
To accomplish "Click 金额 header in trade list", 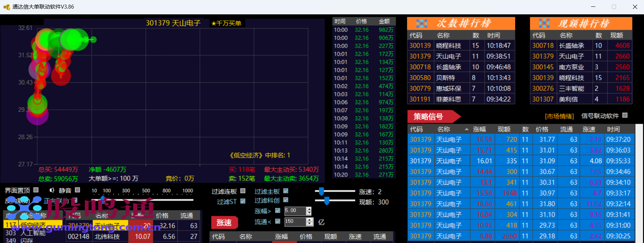I will click(x=384, y=21).
